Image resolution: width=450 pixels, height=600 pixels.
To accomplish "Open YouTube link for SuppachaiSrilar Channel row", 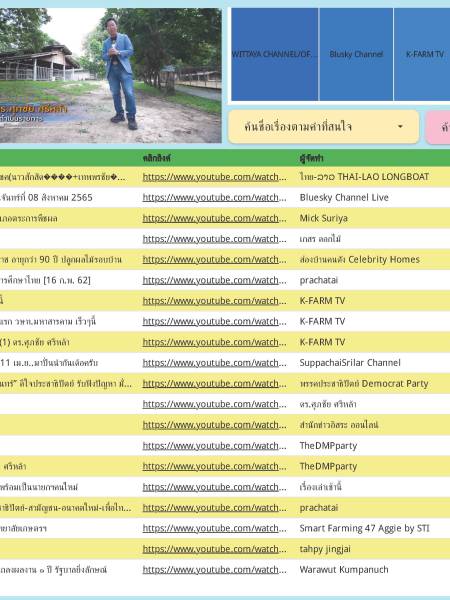I will coord(214,363).
